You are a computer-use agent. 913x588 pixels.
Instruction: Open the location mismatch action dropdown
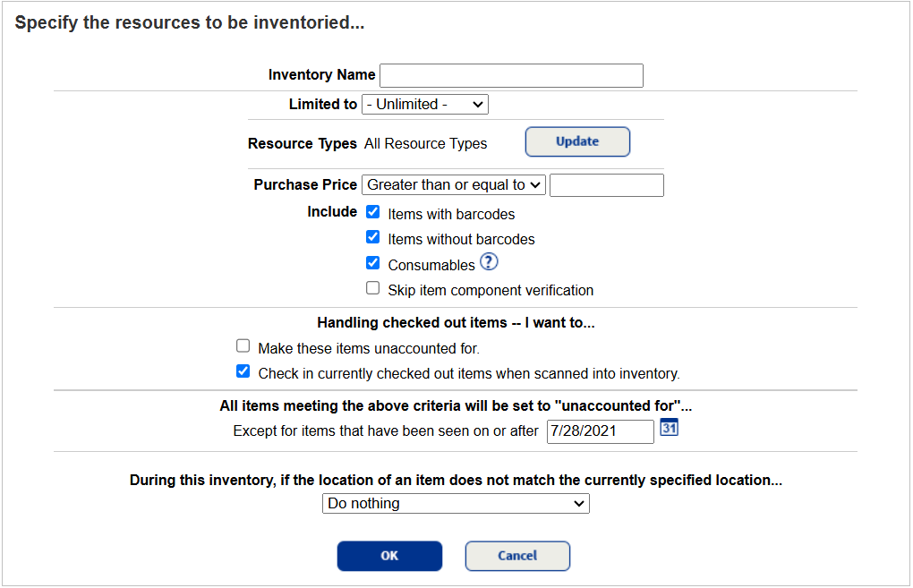point(455,503)
